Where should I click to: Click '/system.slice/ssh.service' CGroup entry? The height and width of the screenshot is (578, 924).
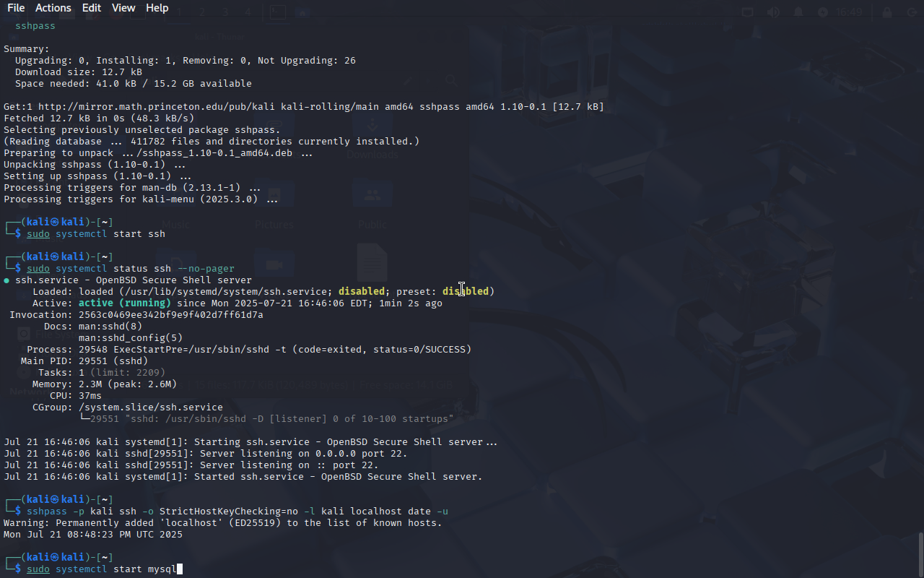pyautogui.click(x=151, y=407)
